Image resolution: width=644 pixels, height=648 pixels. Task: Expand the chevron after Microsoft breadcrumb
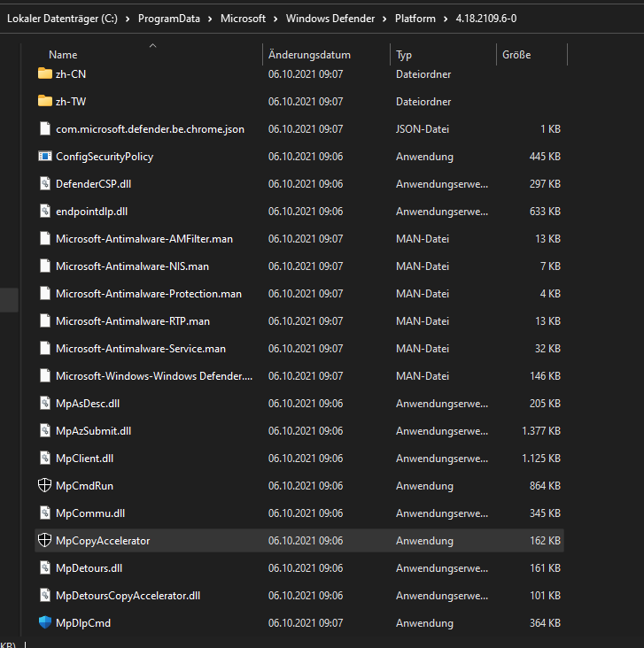[x=275, y=18]
